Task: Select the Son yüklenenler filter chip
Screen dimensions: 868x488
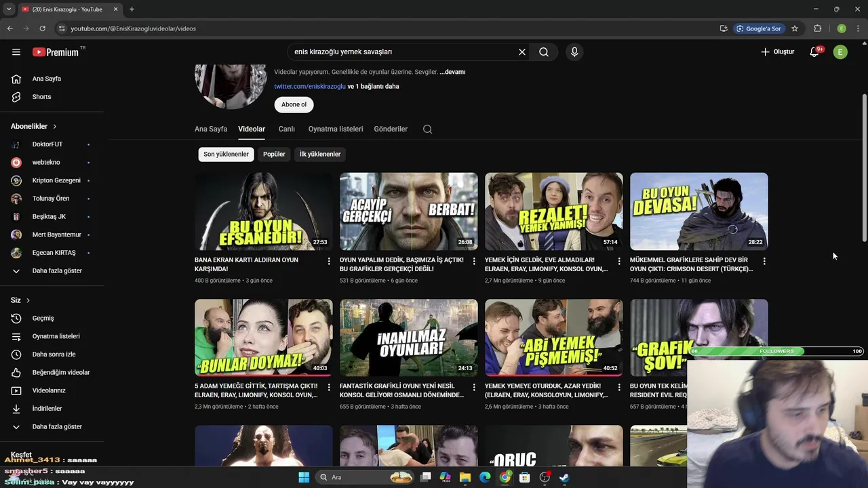Action: click(226, 154)
